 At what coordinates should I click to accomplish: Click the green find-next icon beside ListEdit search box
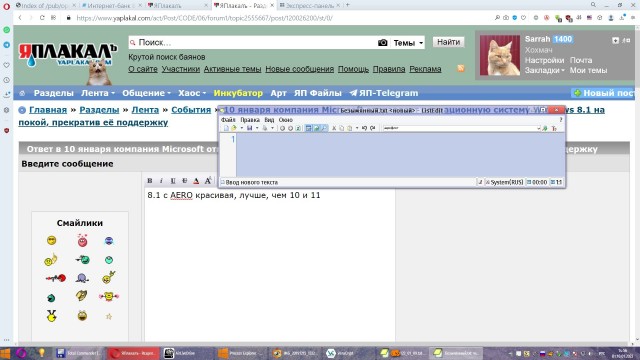pos(545,128)
